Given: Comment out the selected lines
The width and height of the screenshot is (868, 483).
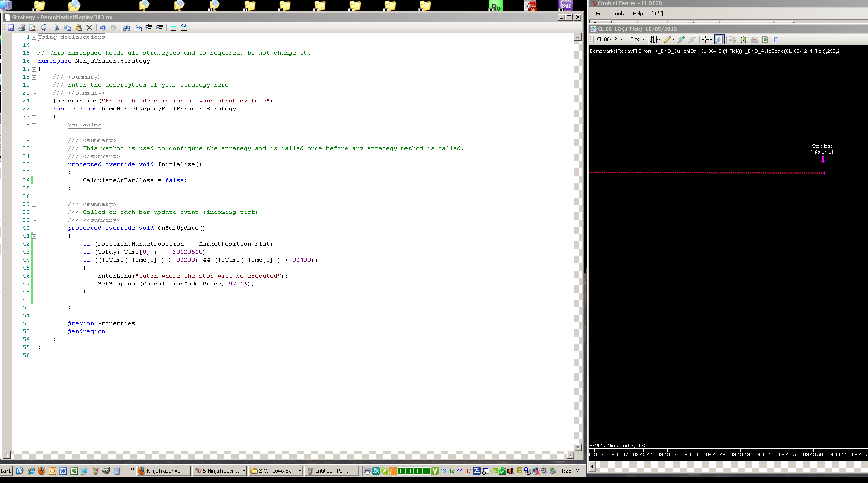Looking at the screenshot, I should click(x=173, y=28).
